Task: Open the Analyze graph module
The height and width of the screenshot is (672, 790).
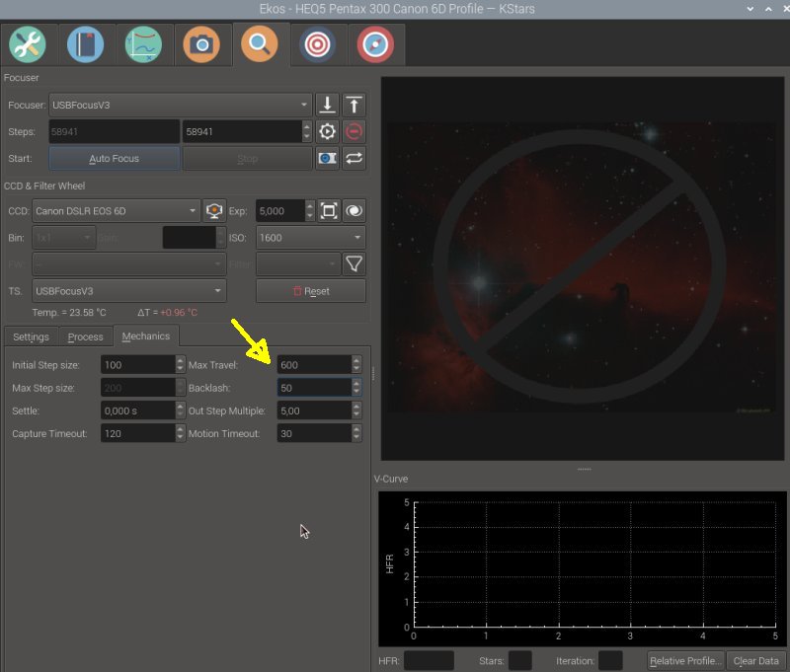Action: 143,44
